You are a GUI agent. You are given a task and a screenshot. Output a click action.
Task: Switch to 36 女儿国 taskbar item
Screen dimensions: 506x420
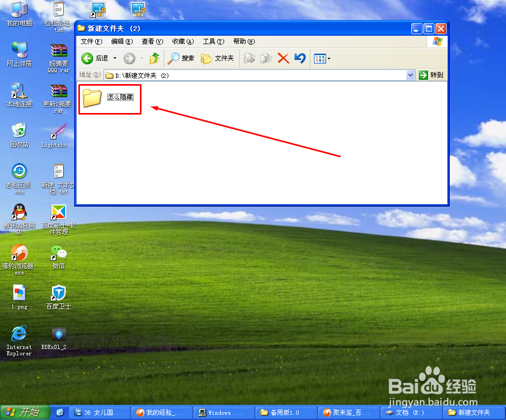tap(99, 413)
